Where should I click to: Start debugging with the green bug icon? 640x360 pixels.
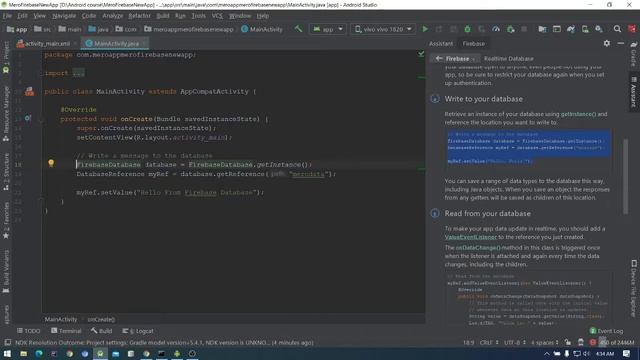(x=467, y=29)
